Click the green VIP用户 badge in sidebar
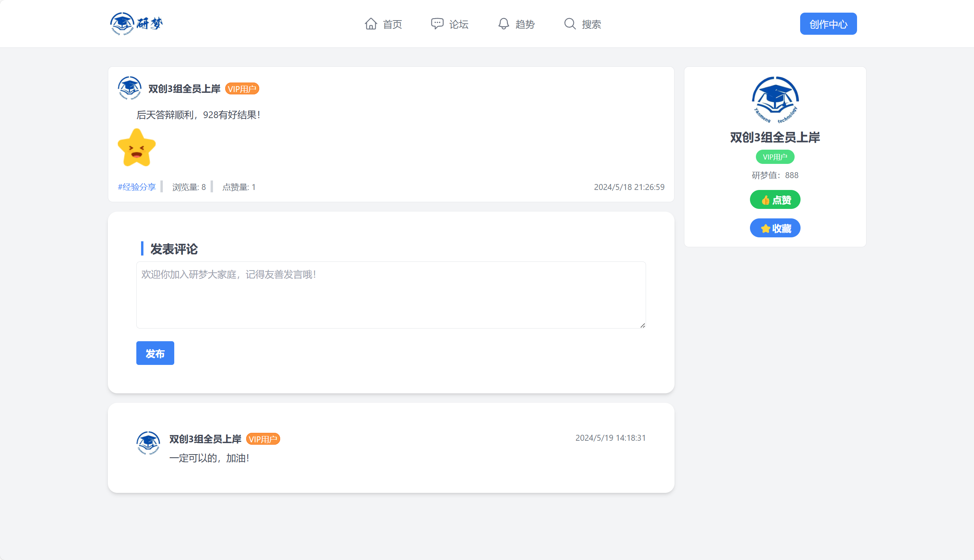The image size is (974, 560). (775, 157)
